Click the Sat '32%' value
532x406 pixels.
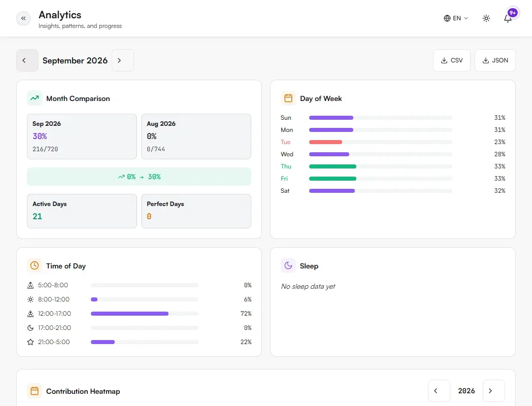pyautogui.click(x=500, y=191)
